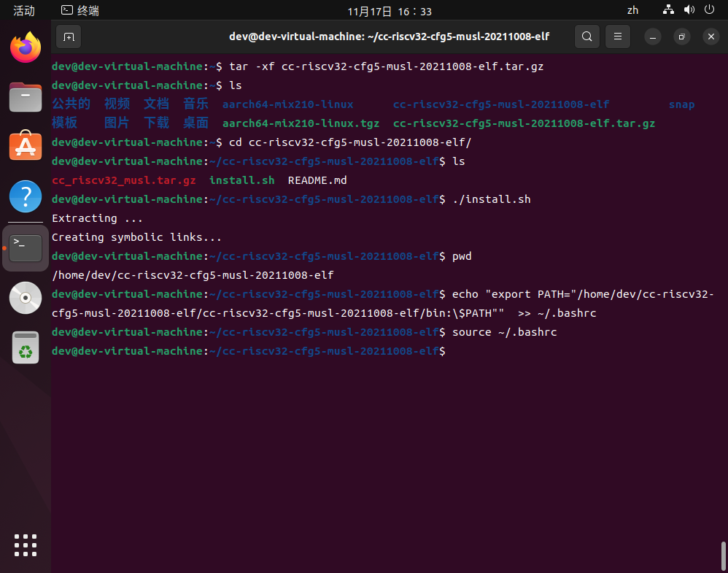
Task: Click the terminal command prompt line
Action: (511, 351)
